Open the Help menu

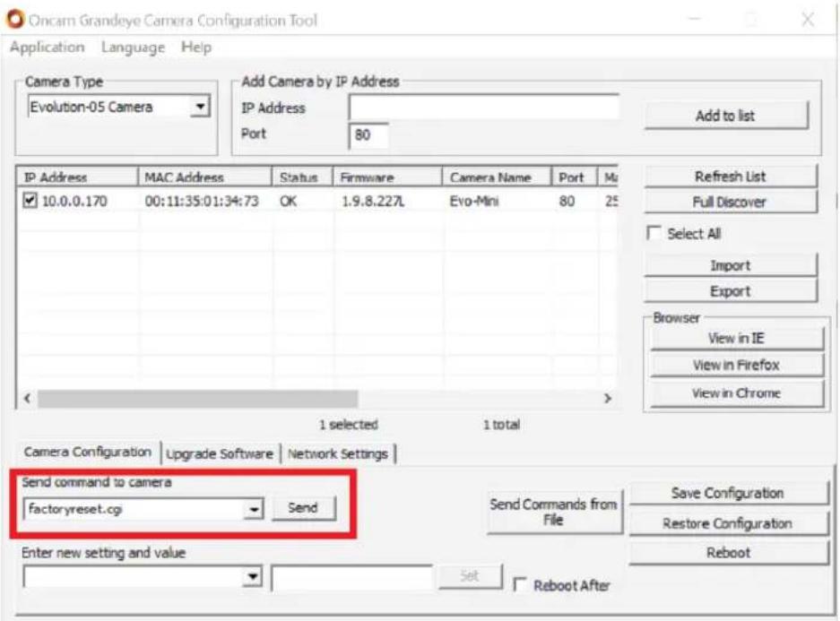(x=196, y=47)
